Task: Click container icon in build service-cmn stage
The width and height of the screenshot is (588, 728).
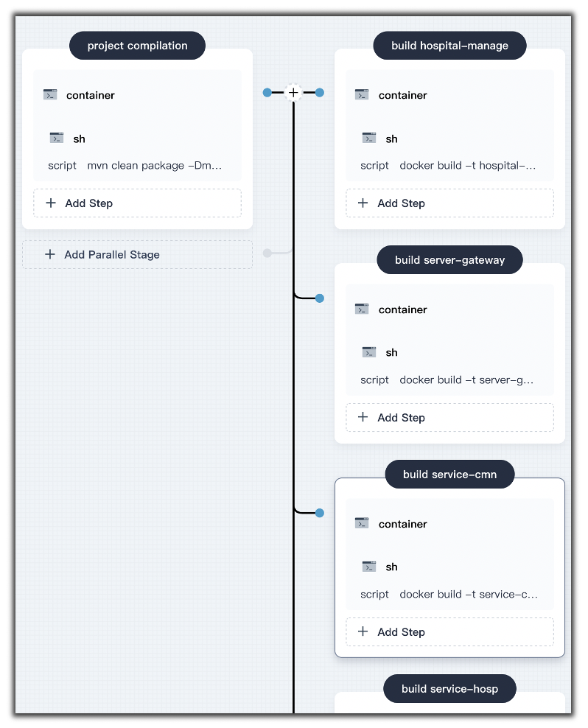Action: [x=362, y=523]
